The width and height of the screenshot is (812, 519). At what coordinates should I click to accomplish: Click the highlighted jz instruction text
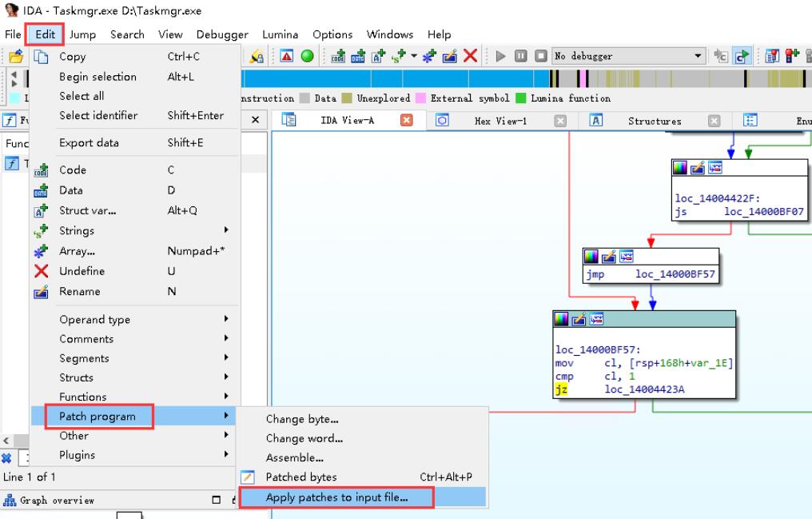pyautogui.click(x=561, y=389)
